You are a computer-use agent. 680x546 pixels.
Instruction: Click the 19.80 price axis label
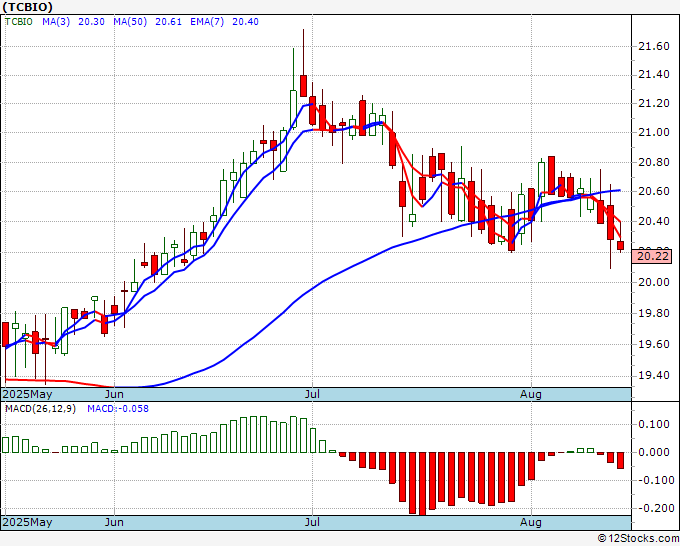coord(654,313)
